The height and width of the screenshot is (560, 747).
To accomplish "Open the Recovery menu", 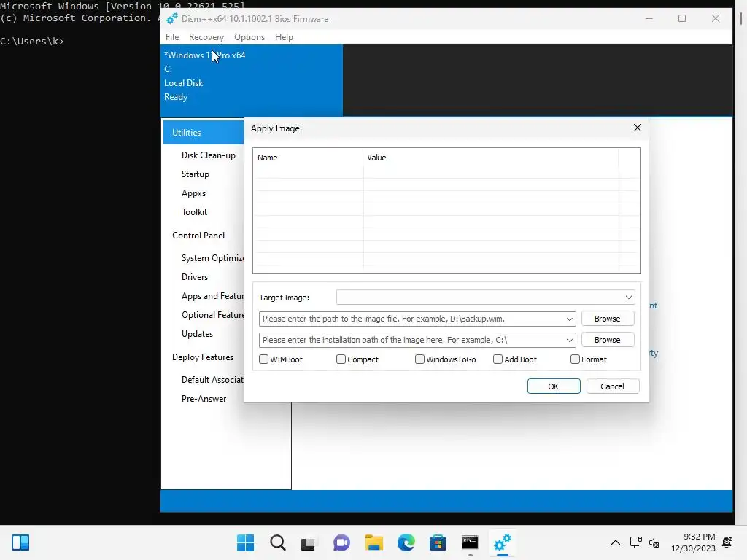I will pyautogui.click(x=206, y=37).
